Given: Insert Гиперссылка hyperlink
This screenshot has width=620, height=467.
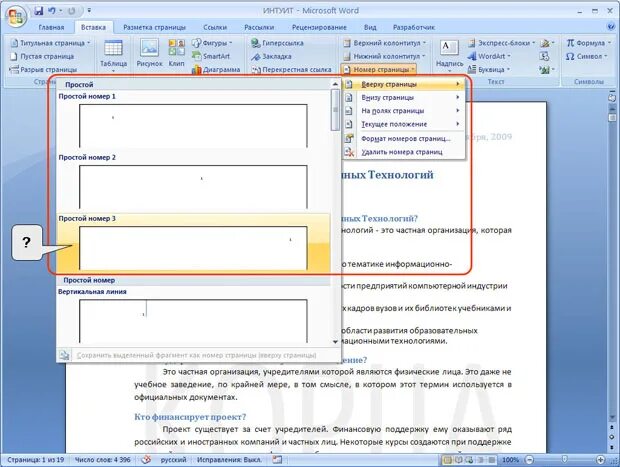Looking at the screenshot, I should coord(278,43).
